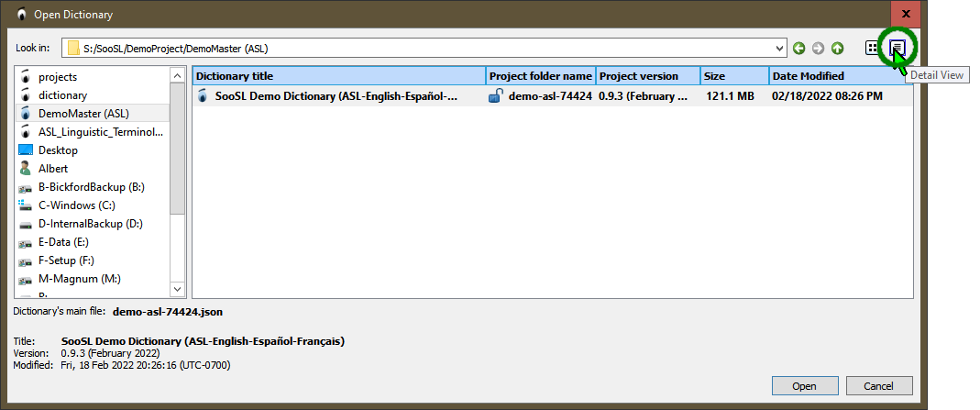980x410 pixels.
Task: Click the projects sidebar icon
Action: pos(26,77)
